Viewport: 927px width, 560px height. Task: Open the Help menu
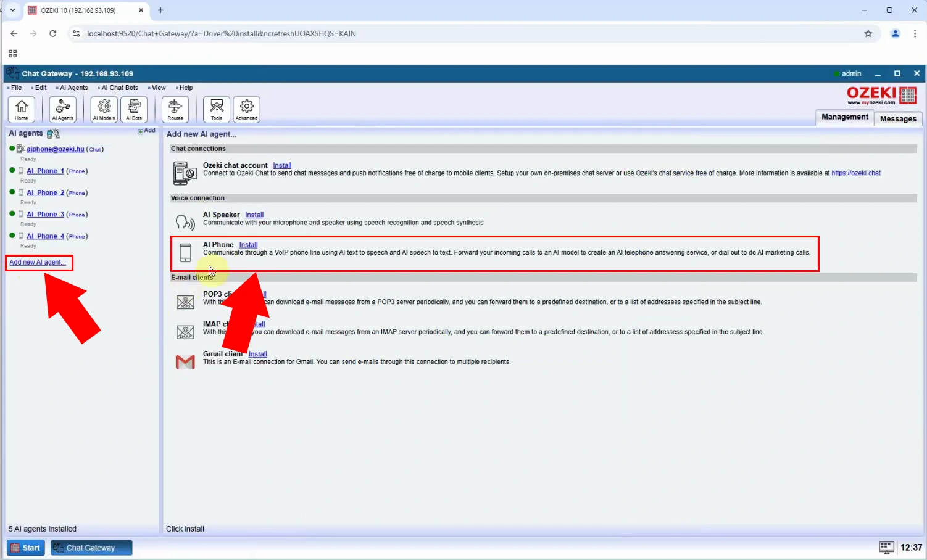(185, 88)
